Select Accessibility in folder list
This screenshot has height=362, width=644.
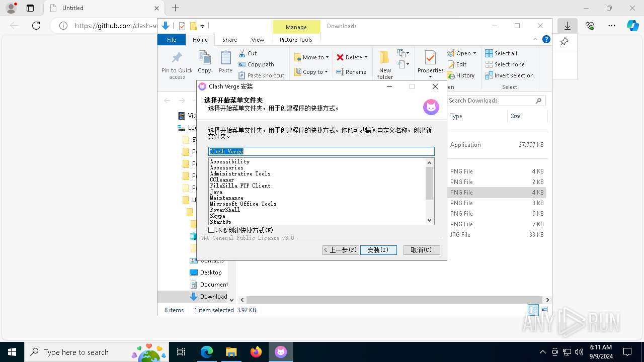tap(229, 161)
